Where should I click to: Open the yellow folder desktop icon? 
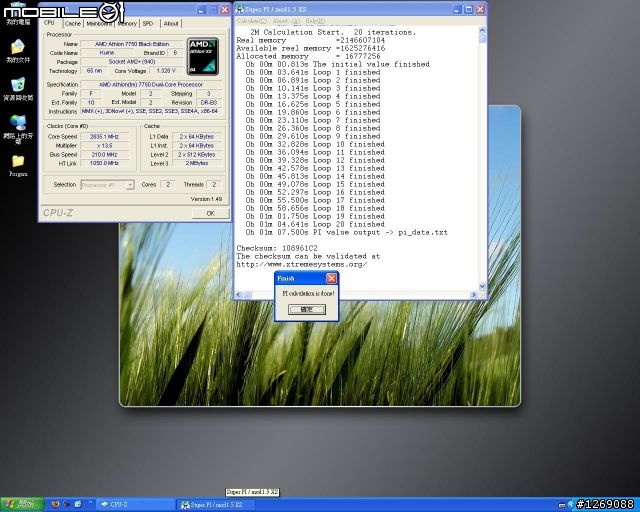[x=18, y=165]
